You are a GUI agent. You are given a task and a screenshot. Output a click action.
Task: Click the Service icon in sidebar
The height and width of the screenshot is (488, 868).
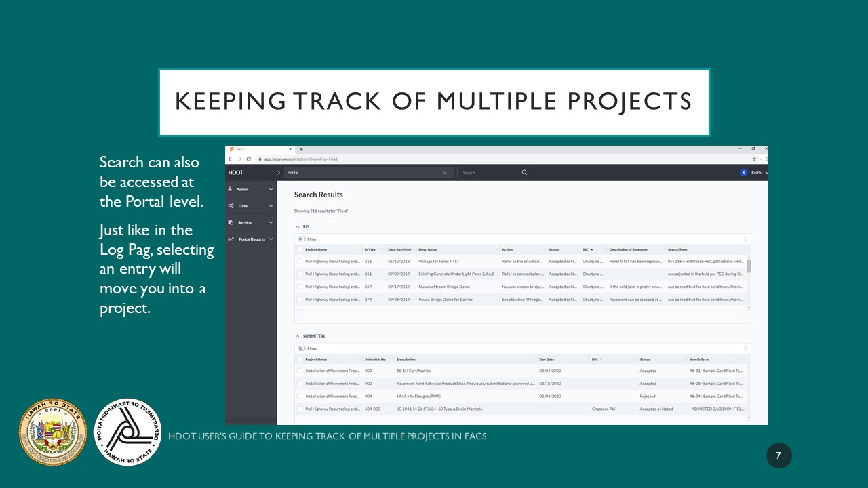[x=231, y=222]
